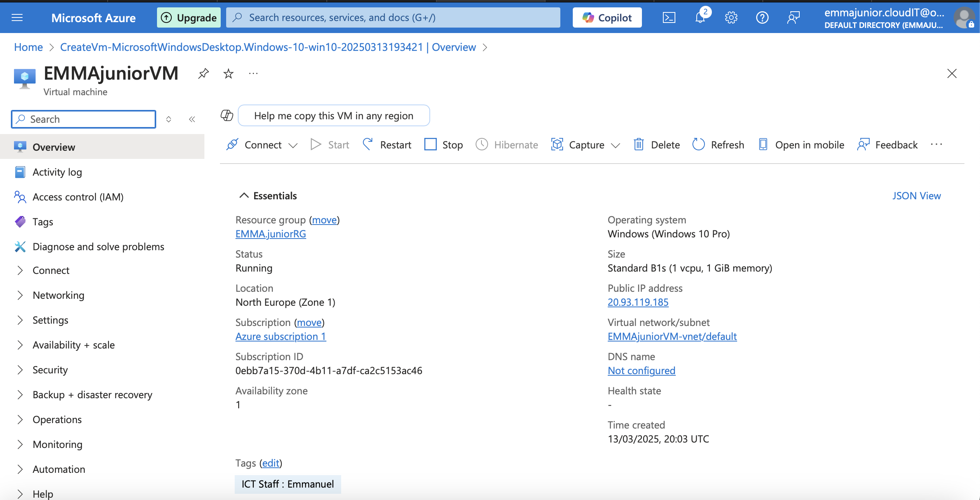This screenshot has width=980, height=500.
Task: Open the account avatar menu
Action: [964, 17]
